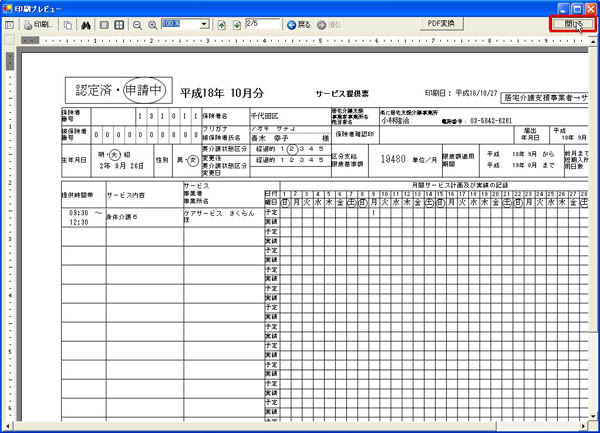This screenshot has width=600, height=433.
Task: Click the horizontal scrollbar right arrow
Action: [x=584, y=426]
